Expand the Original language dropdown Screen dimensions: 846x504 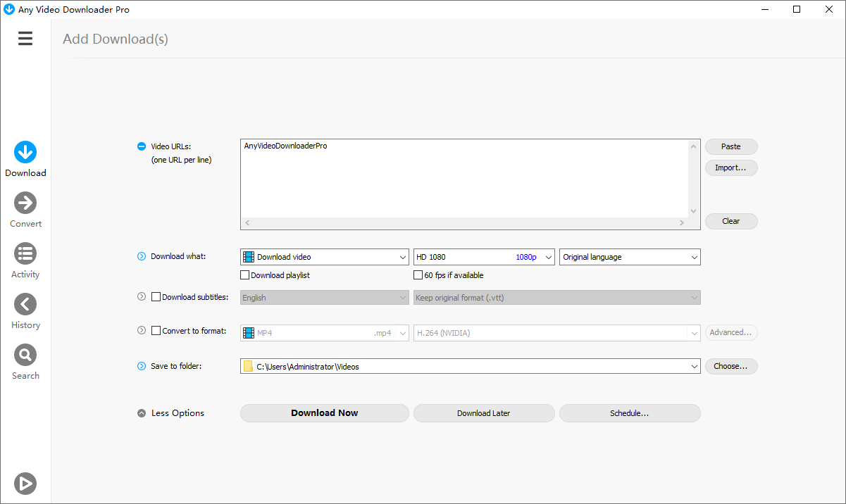click(630, 257)
